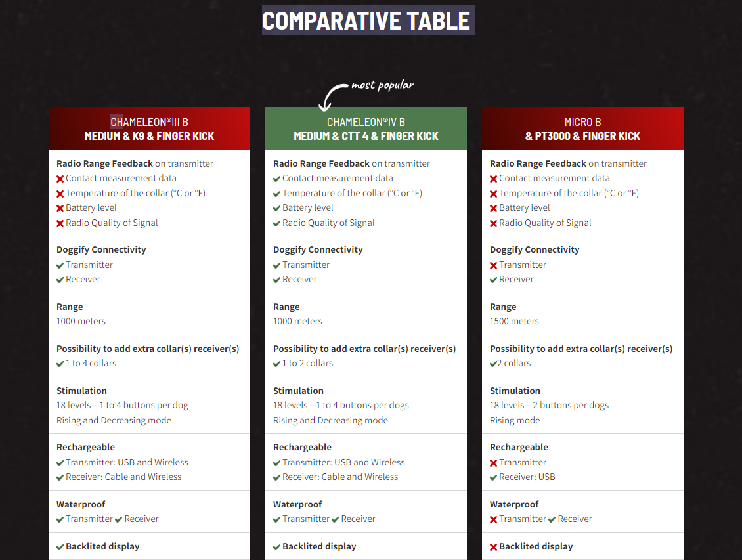
Task: Click green check beside '1 to 4 collars'
Action: coord(60,364)
